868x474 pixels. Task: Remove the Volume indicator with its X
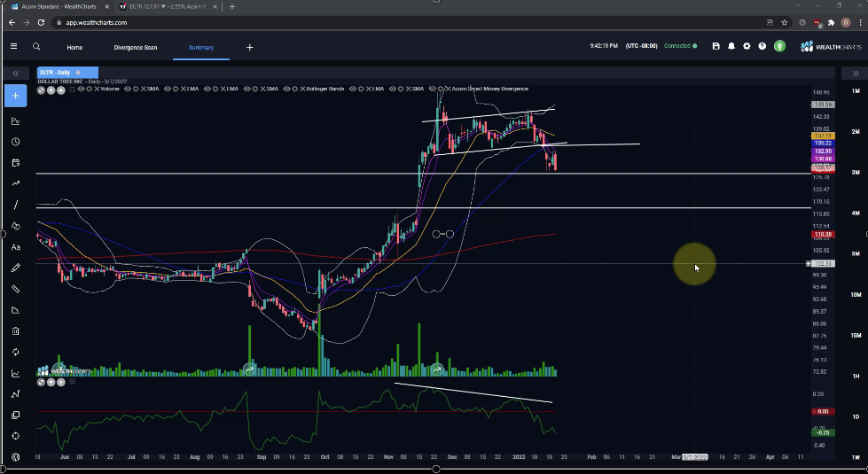click(97, 89)
